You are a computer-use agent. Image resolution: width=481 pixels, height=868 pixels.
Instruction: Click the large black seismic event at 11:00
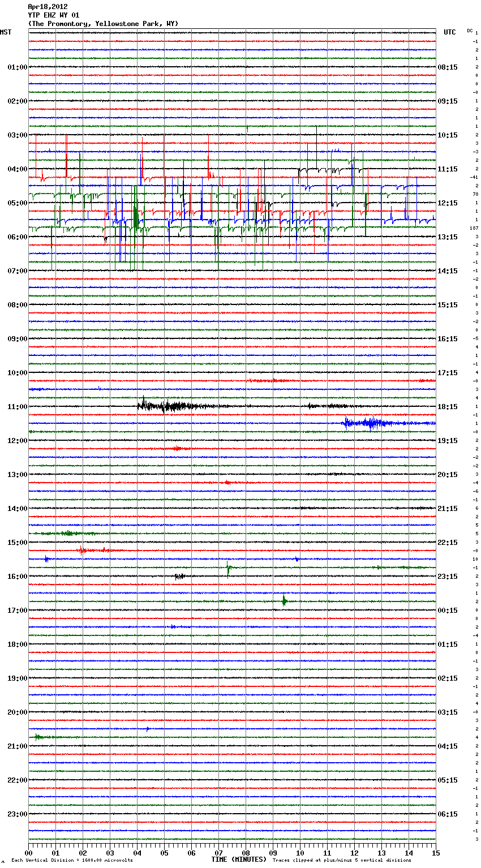click(x=170, y=406)
